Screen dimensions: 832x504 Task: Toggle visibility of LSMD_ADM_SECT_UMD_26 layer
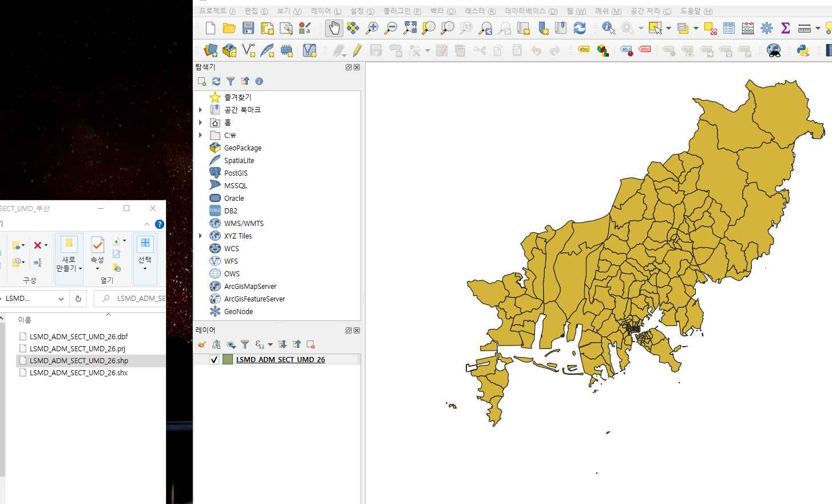pos(214,359)
